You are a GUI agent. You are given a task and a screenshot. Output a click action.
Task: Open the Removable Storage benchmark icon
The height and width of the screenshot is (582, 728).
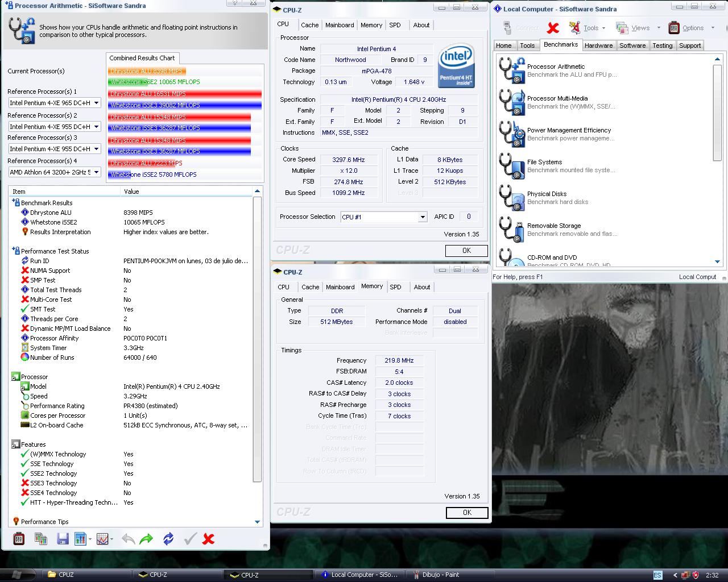click(x=512, y=230)
